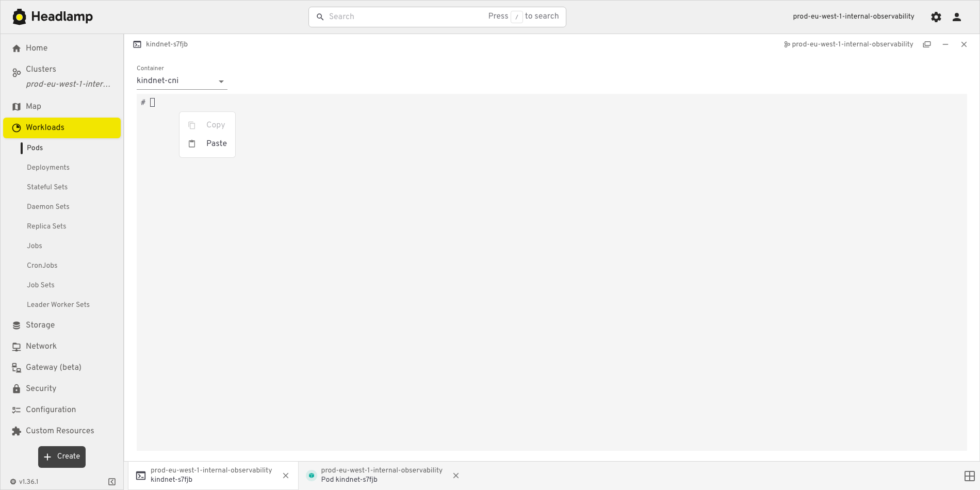
Task: Close the Pod kindnet-s7fjb bottom tab
Action: (456, 476)
